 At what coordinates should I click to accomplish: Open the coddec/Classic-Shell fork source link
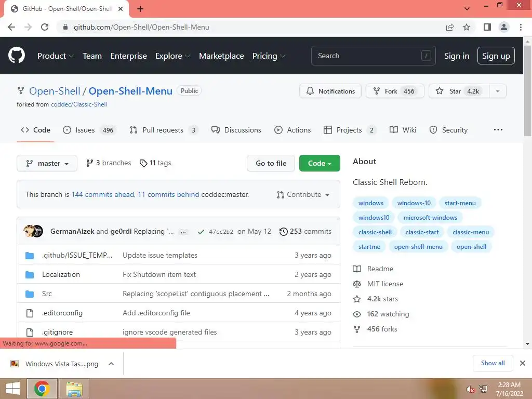tap(79, 104)
